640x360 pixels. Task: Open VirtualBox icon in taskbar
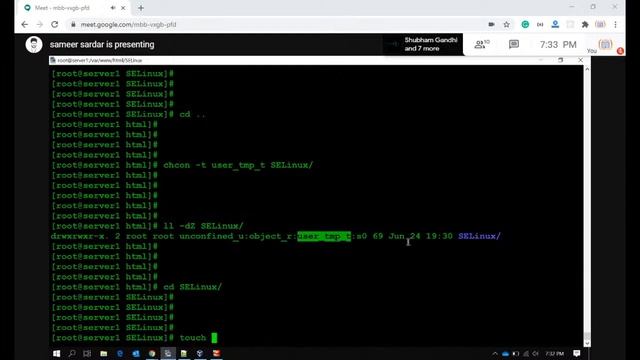point(200,353)
